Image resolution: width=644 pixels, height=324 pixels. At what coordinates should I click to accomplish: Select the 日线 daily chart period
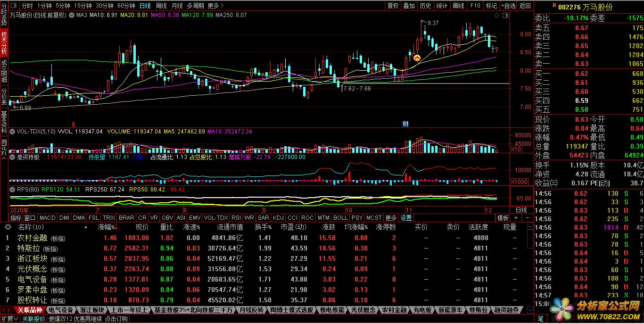point(145,6)
